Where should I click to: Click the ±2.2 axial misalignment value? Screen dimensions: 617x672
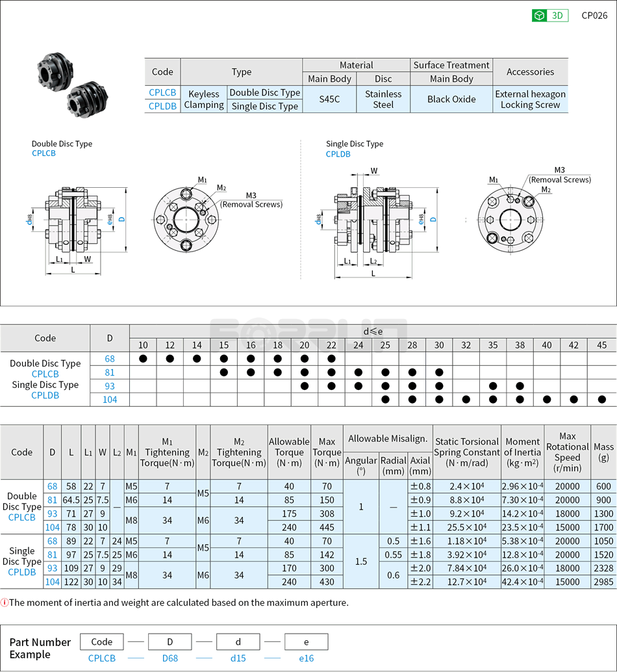420,582
